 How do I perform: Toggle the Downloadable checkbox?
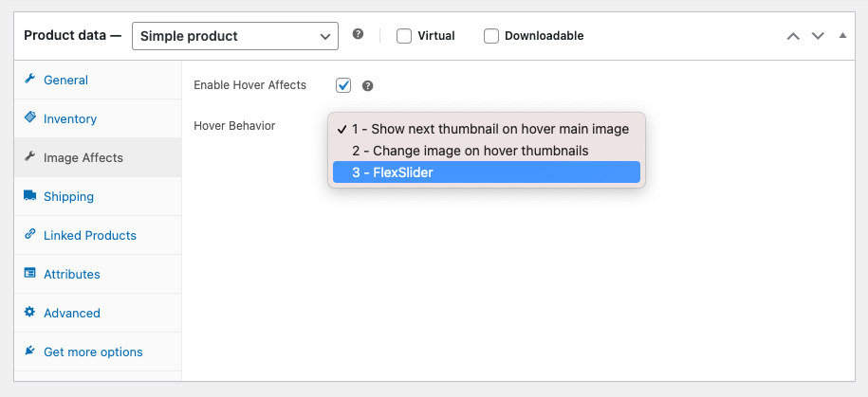tap(491, 36)
